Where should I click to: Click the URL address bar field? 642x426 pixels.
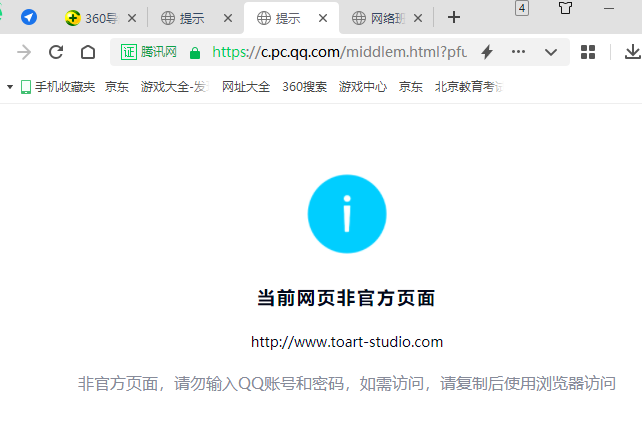pyautogui.click(x=338, y=52)
